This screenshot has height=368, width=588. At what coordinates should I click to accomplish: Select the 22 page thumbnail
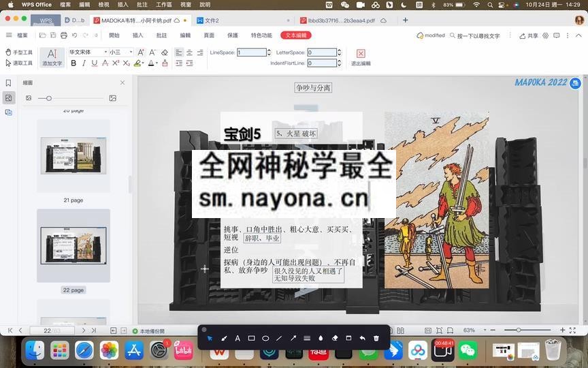pyautogui.click(x=73, y=245)
